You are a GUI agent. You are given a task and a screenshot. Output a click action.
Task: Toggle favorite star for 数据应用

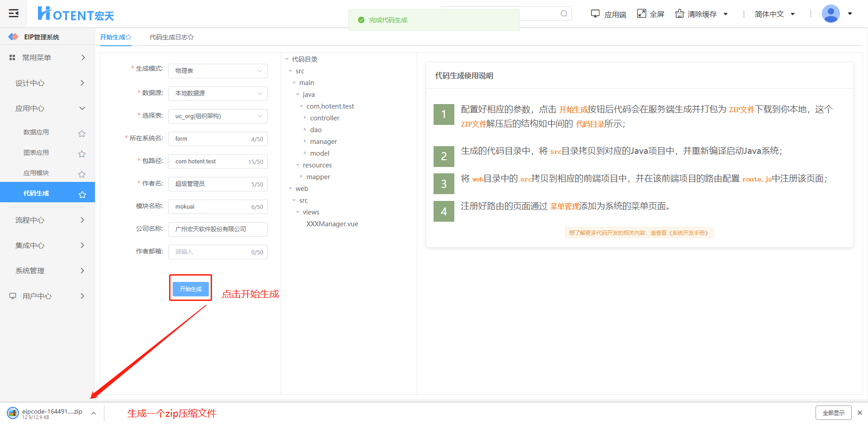(x=82, y=133)
